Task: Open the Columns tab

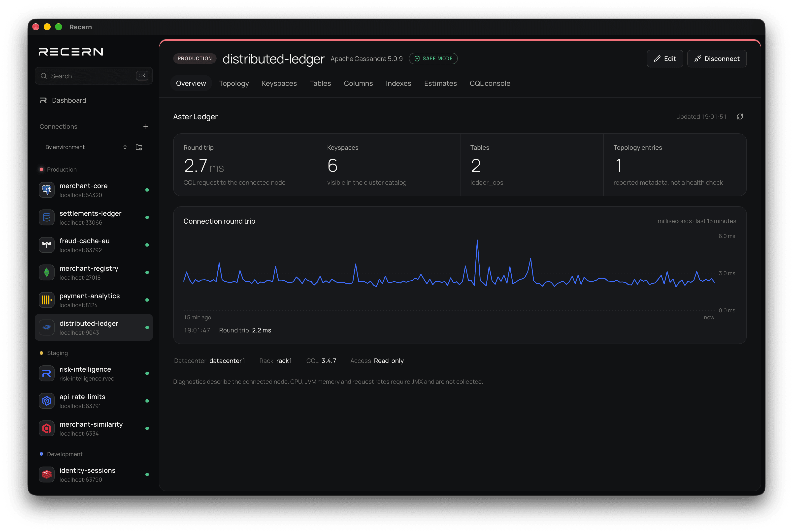Action: pos(358,84)
